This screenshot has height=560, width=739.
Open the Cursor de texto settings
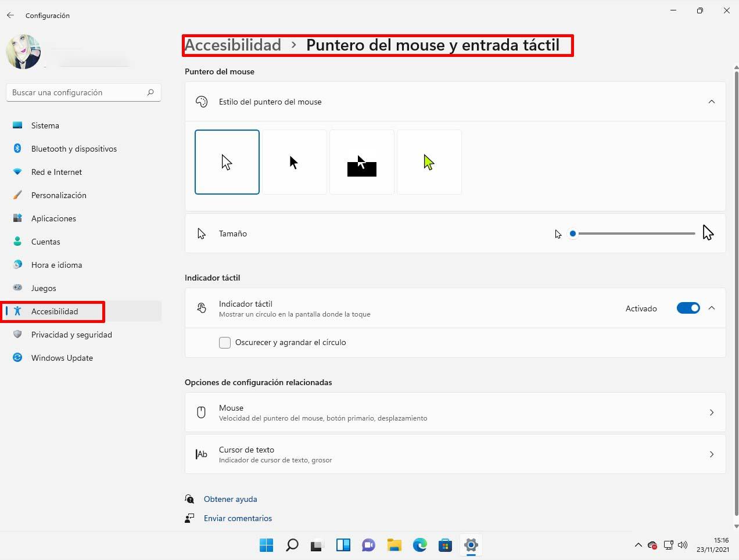(455, 454)
